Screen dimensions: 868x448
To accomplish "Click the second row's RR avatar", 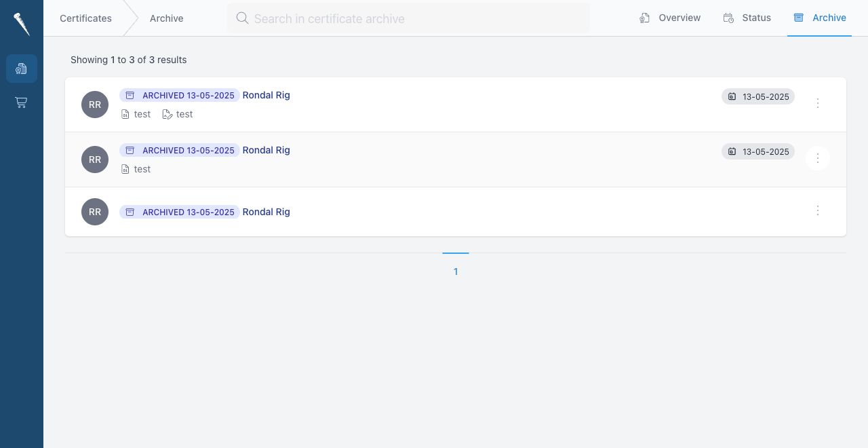I will tap(95, 160).
